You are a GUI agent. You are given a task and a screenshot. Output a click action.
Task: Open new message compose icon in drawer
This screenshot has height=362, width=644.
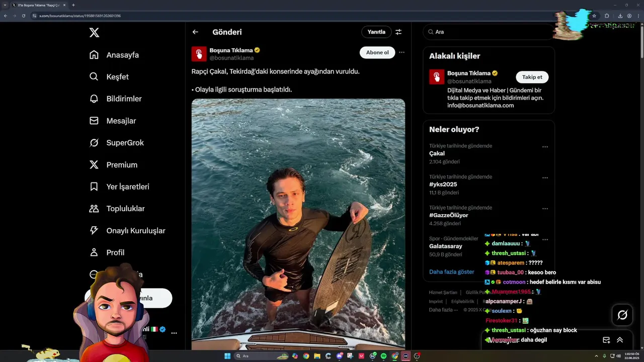[x=606, y=340]
